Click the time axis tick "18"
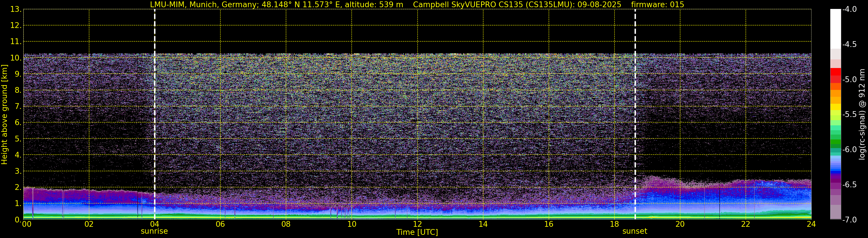The height and width of the screenshot is (238, 868). click(615, 224)
